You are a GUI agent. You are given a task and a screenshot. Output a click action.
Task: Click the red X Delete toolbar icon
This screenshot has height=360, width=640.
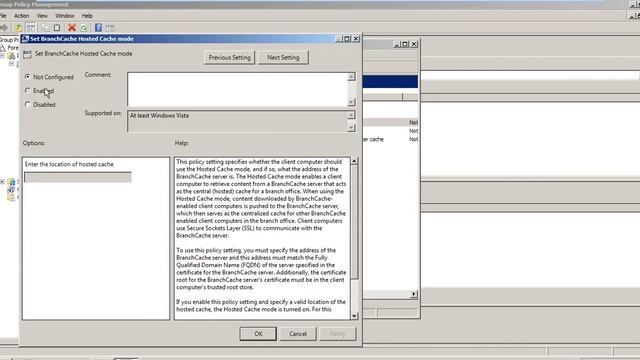(x=72, y=28)
